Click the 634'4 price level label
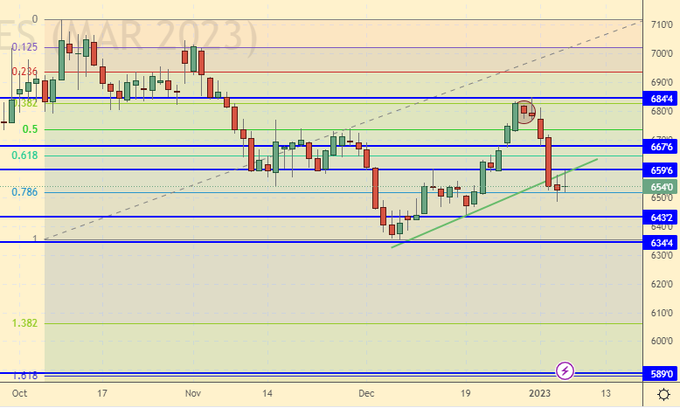 pos(661,241)
